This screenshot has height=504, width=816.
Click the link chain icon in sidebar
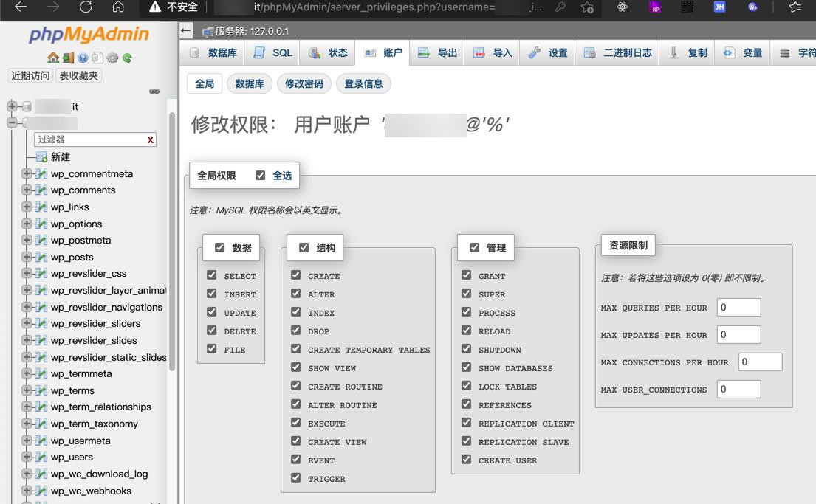pyautogui.click(x=154, y=91)
